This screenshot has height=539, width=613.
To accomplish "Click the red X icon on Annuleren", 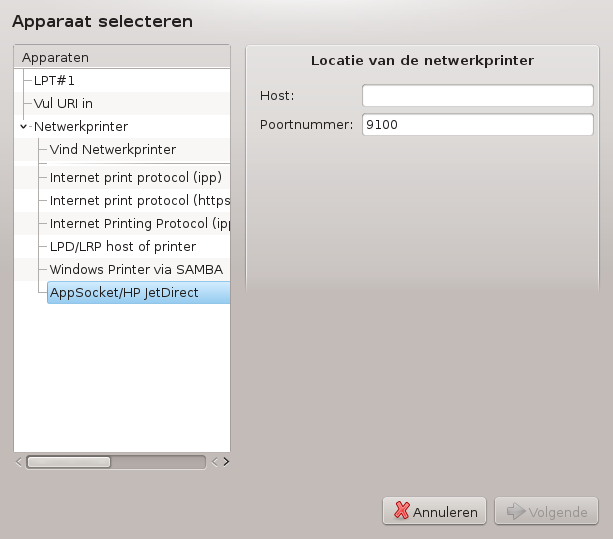I will (401, 510).
